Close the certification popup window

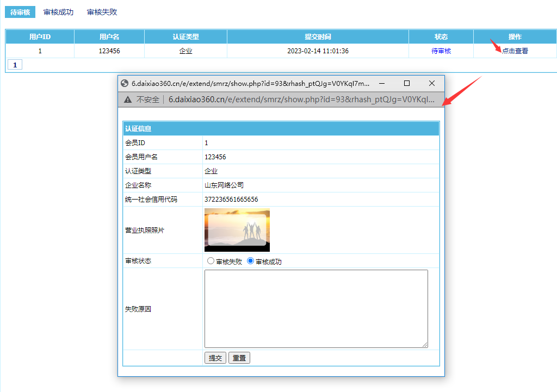pos(432,83)
